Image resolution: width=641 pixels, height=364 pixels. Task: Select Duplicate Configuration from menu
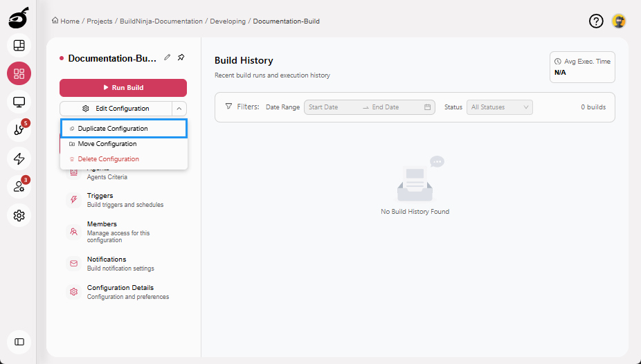tap(124, 128)
